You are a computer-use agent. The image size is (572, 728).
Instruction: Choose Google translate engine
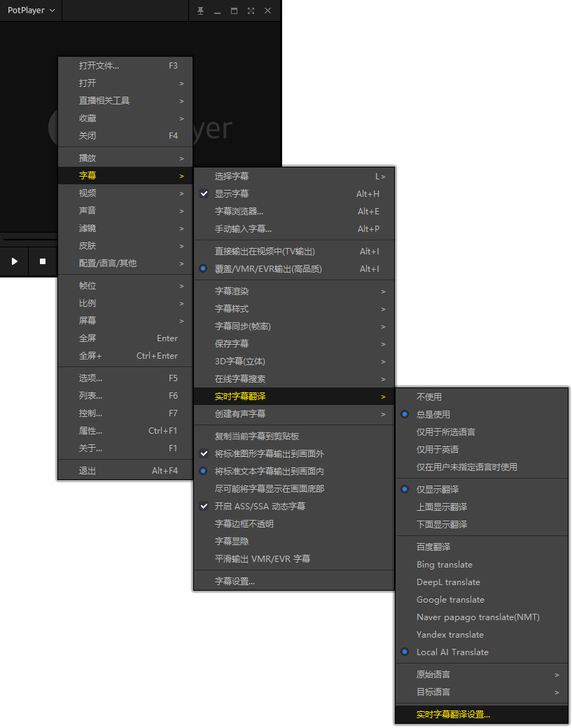[x=482, y=599]
